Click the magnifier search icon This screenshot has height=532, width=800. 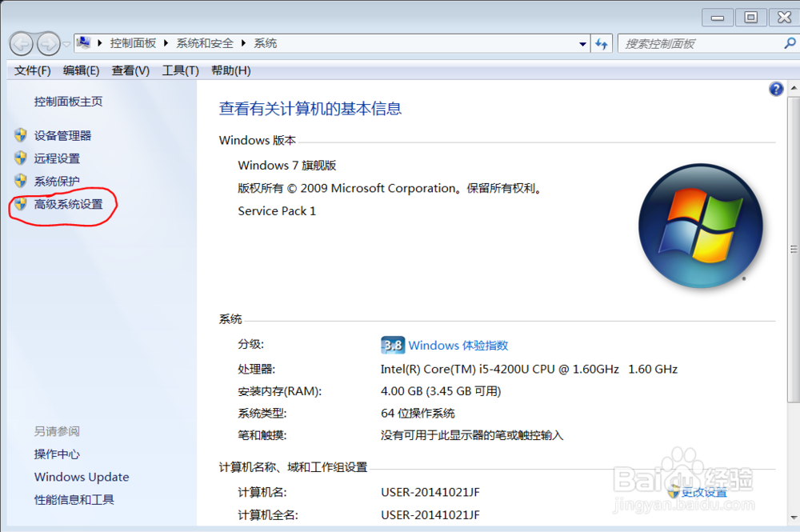click(x=790, y=44)
